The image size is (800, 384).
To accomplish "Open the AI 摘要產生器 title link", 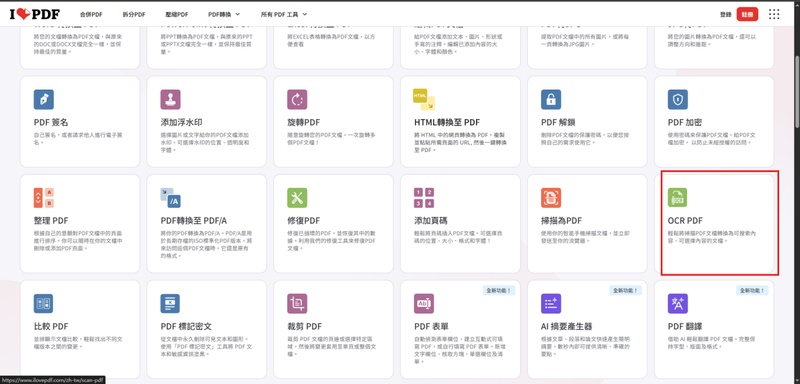I will pos(566,326).
